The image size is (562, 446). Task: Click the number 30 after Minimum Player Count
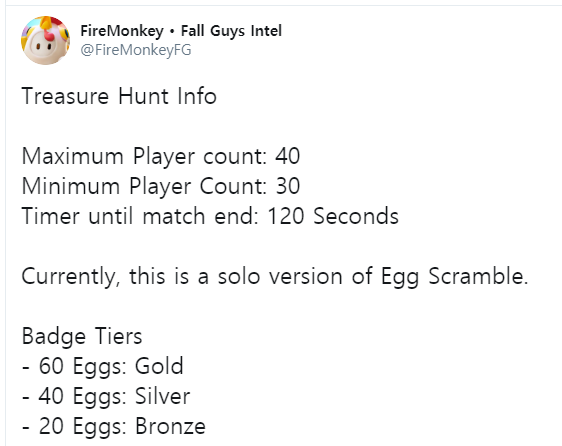(288, 186)
